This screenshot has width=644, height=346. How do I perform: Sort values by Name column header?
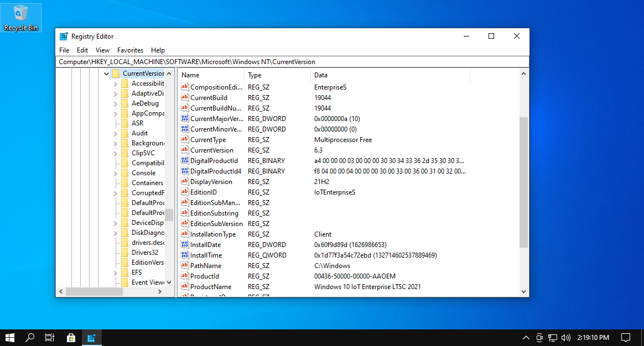(x=211, y=75)
